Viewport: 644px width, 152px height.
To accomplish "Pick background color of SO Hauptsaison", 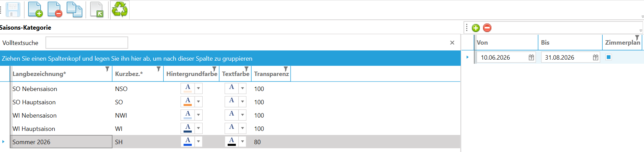I will point(188,102).
